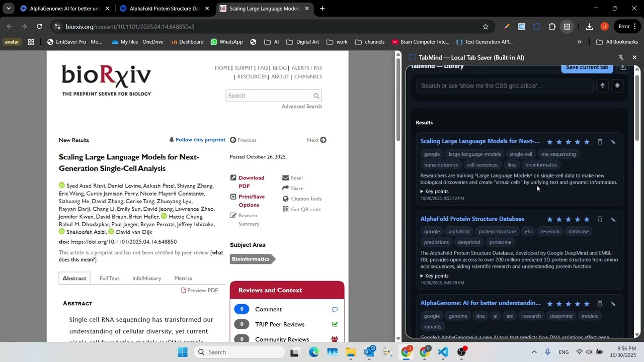Open the CHANNELS menu on bioRxiv
The width and height of the screenshot is (644, 362).
[x=308, y=76]
